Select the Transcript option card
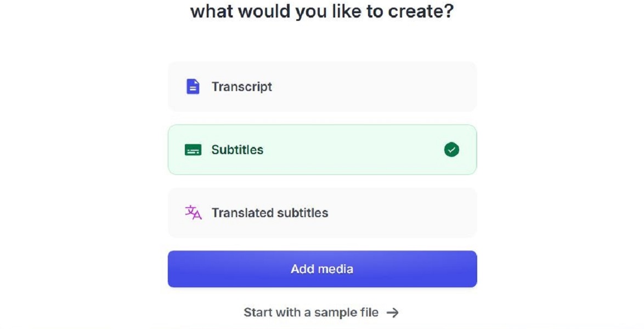Screen dimensions: 644x329 (x=322, y=87)
